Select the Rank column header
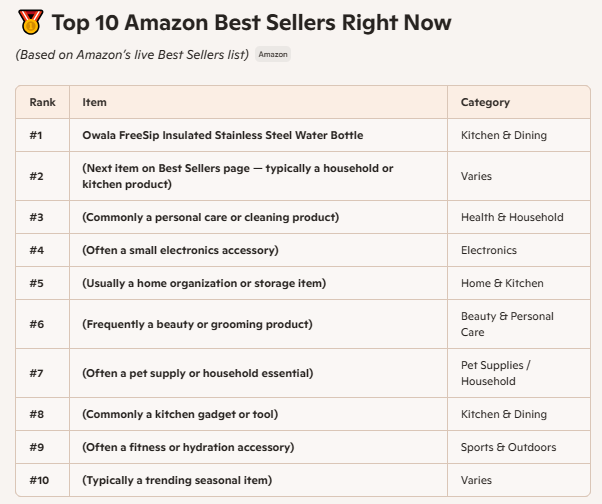602x504 pixels. (42, 102)
